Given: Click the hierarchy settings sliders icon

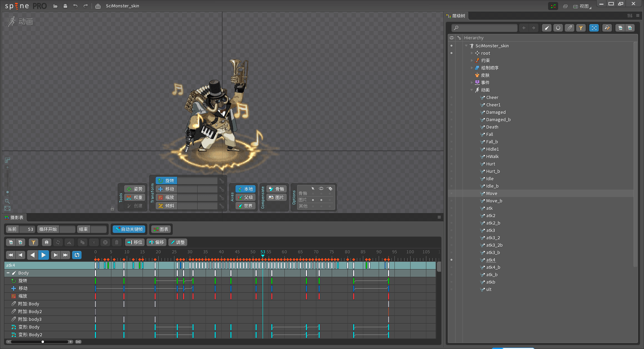Looking at the screenshot, I should point(630,16).
